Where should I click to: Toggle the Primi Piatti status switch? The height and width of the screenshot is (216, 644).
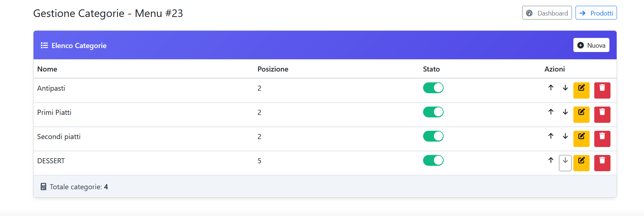pos(433,112)
